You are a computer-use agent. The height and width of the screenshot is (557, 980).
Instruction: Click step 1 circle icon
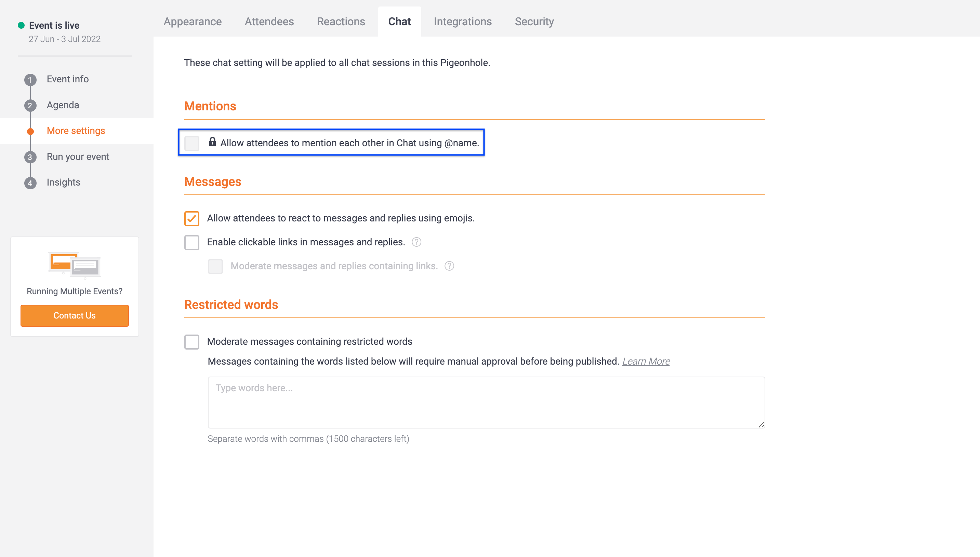[30, 80]
